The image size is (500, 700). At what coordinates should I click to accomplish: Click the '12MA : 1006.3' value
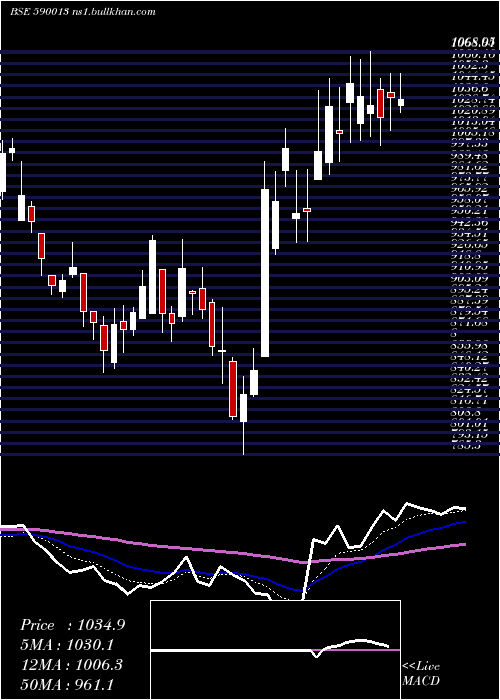point(72,665)
